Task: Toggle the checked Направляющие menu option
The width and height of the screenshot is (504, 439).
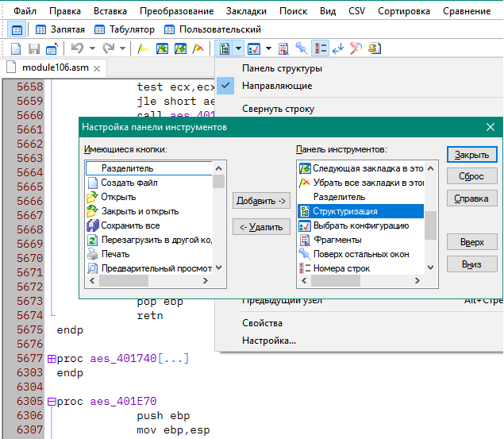Action: [x=276, y=86]
